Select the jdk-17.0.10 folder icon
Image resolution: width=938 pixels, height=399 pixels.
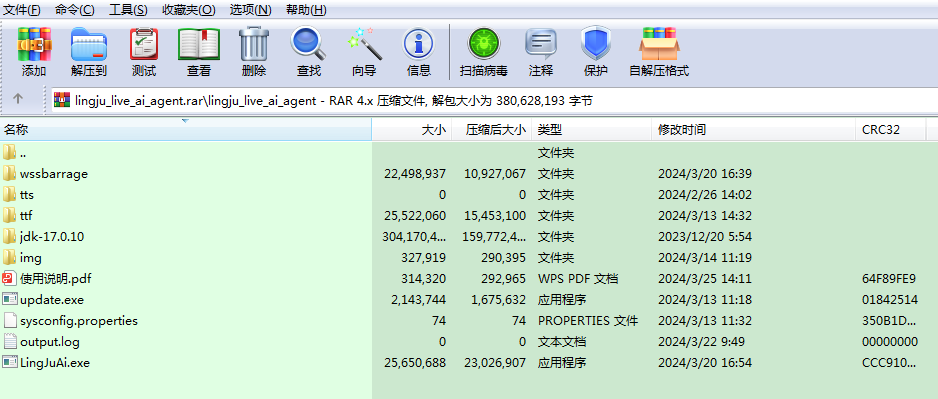click(9, 236)
